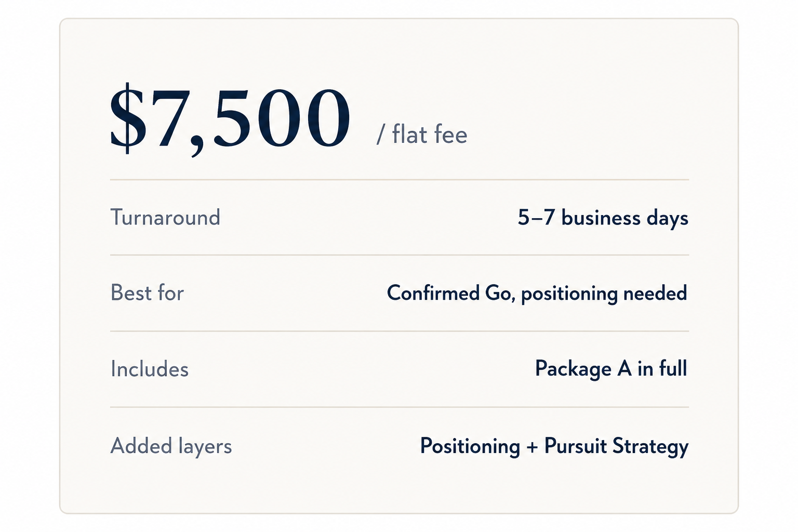Viewport: 798px width, 532px height.
Task: Click the 'Added layers' label
Action: coord(171,447)
